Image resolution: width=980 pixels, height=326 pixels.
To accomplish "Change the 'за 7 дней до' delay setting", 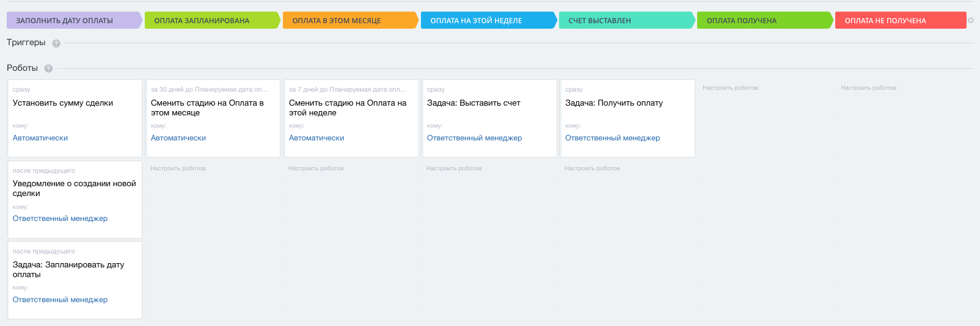I will click(348, 90).
